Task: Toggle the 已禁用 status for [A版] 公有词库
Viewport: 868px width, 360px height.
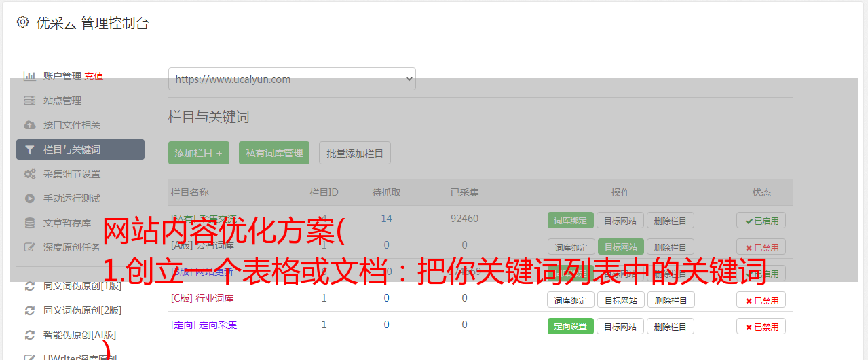Action: [x=761, y=247]
